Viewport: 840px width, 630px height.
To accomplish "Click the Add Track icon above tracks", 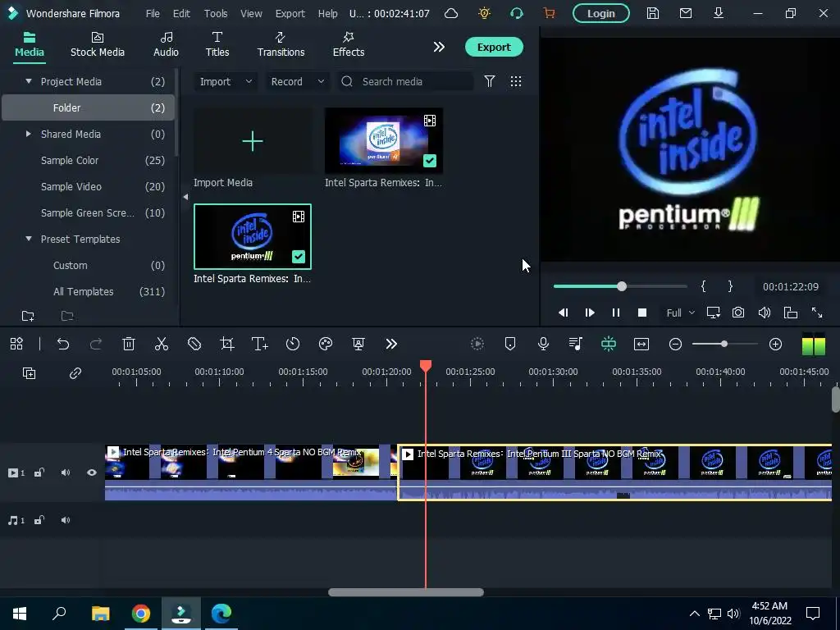I will click(29, 373).
